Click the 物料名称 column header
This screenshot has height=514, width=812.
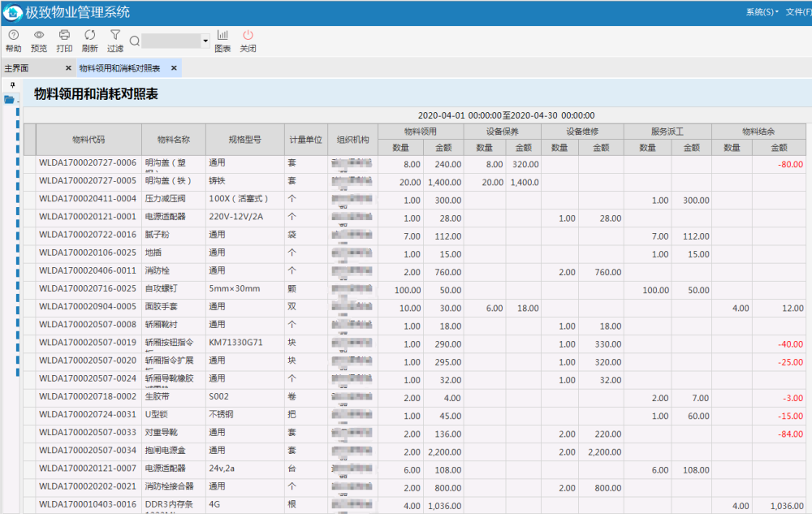tap(174, 140)
